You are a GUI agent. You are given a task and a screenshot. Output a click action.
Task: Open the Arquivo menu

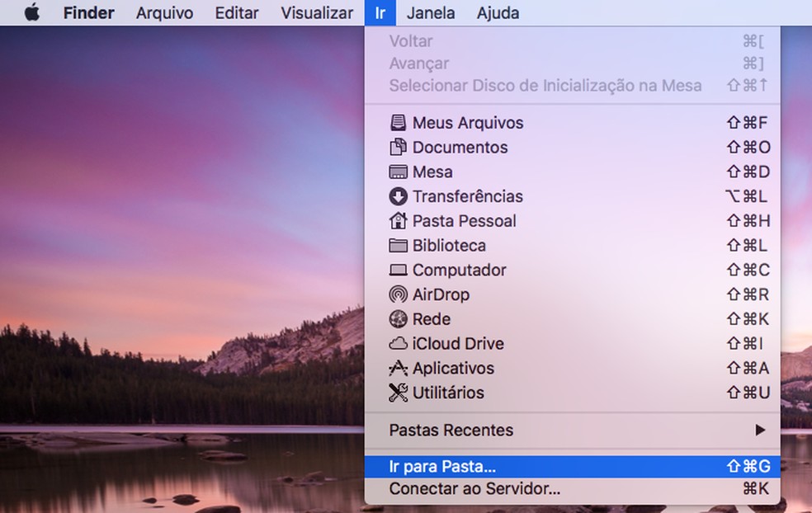[165, 12]
